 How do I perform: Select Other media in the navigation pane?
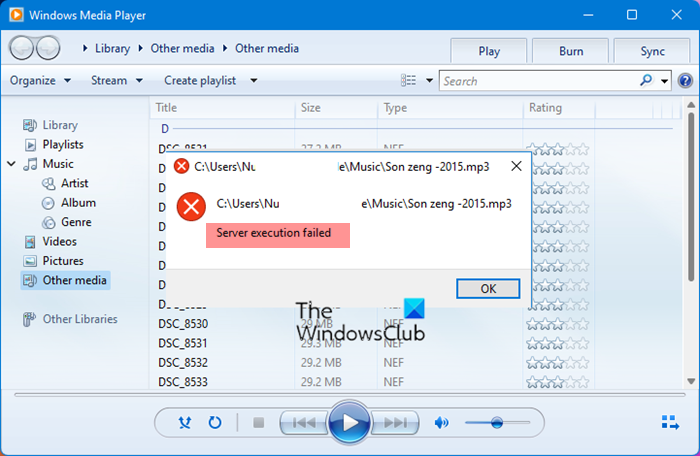(x=65, y=280)
